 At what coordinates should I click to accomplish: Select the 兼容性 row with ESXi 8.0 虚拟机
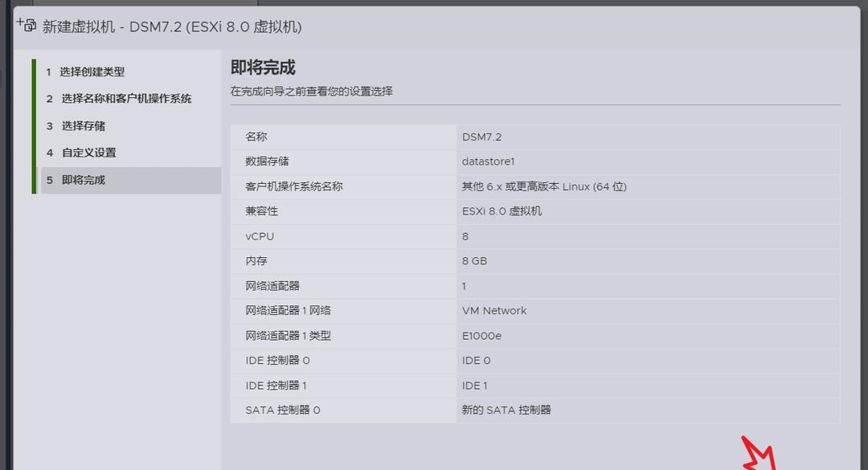502,211
